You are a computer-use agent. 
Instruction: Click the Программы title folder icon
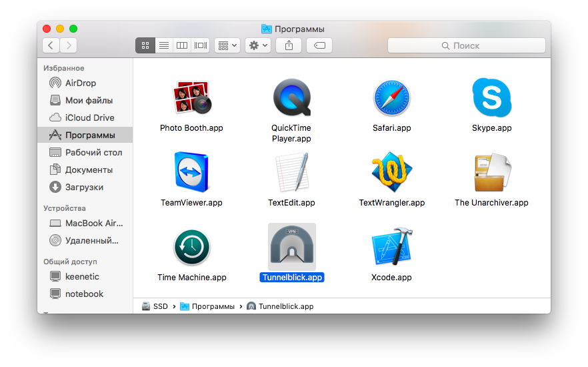(266, 29)
